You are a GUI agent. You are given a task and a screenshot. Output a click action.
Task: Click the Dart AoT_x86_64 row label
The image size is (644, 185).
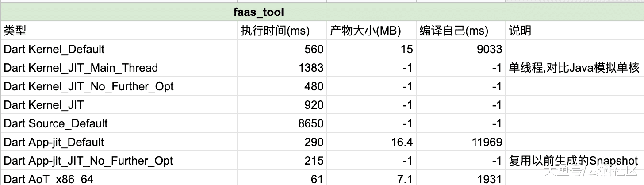click(119, 178)
